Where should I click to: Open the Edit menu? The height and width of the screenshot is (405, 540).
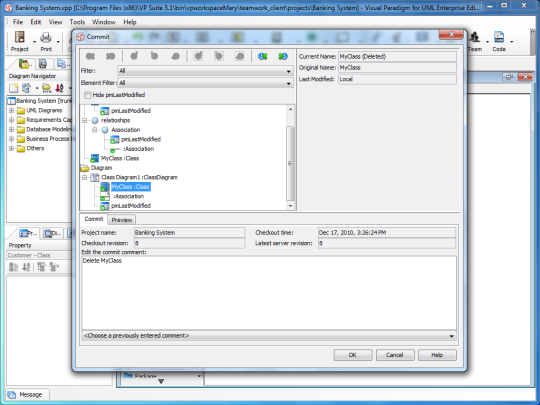[35, 22]
